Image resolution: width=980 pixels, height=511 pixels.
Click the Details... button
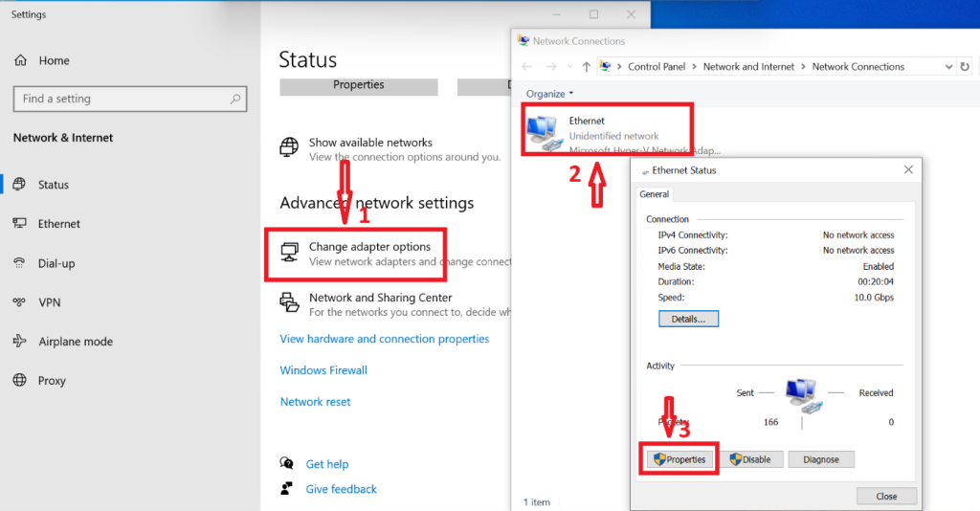point(687,319)
